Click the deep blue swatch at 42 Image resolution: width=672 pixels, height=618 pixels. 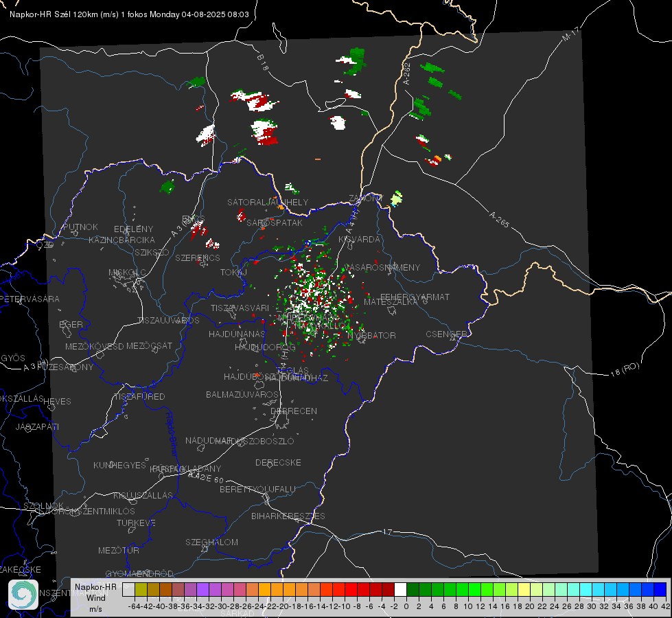click(x=660, y=589)
